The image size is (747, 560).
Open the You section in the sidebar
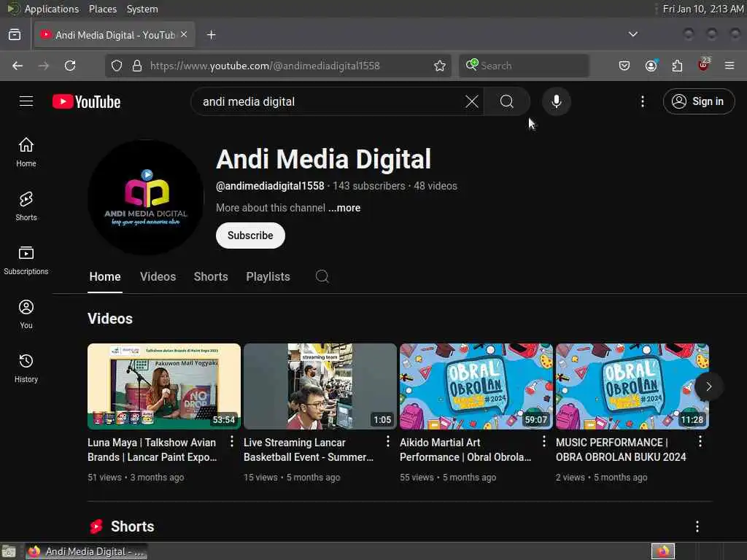(x=26, y=314)
